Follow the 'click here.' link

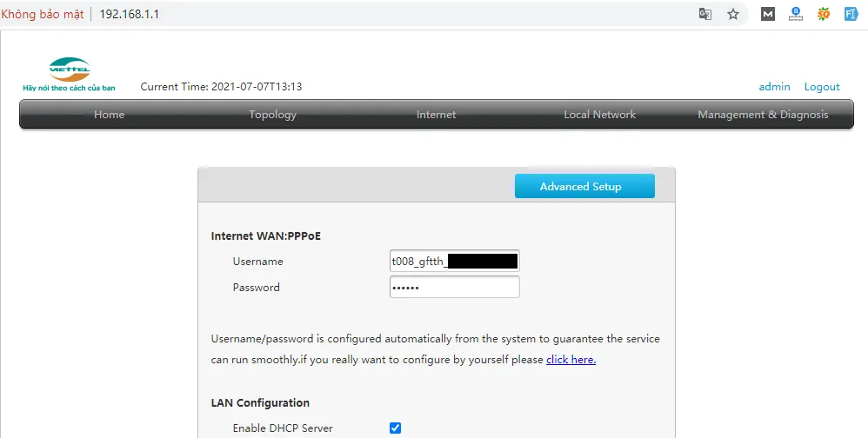tap(571, 360)
